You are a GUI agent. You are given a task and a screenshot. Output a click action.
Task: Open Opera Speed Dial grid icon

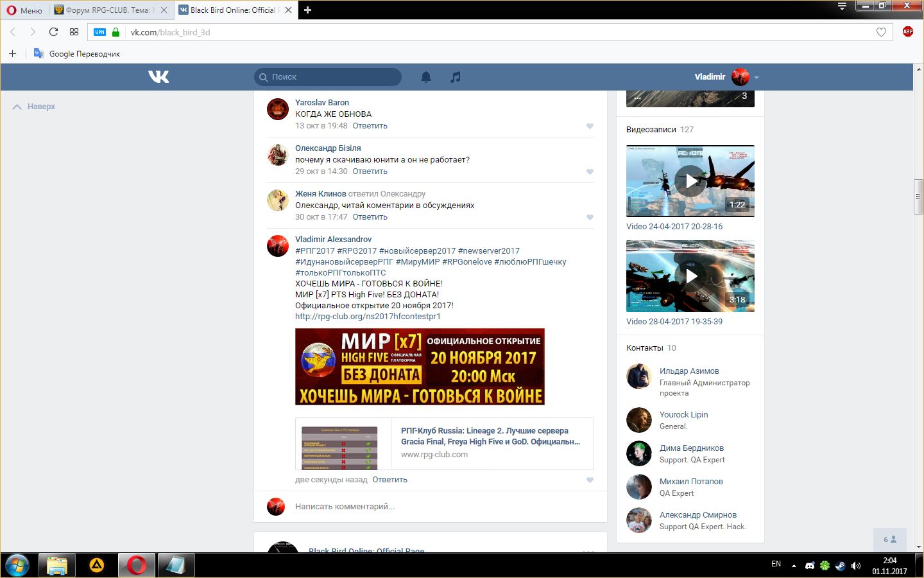pyautogui.click(x=74, y=32)
